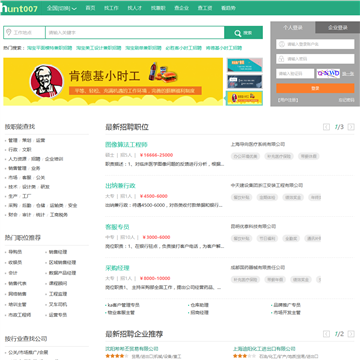Screen dimensions: 360x360
Task: Click hot search 淘宝美工设计兼职招聘
Action: (99, 48)
